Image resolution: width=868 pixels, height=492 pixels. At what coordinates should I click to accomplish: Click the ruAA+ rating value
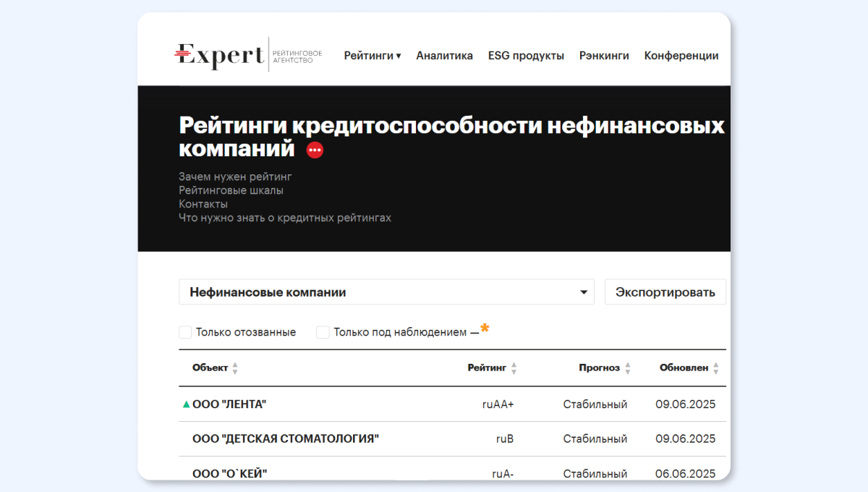[x=498, y=404]
